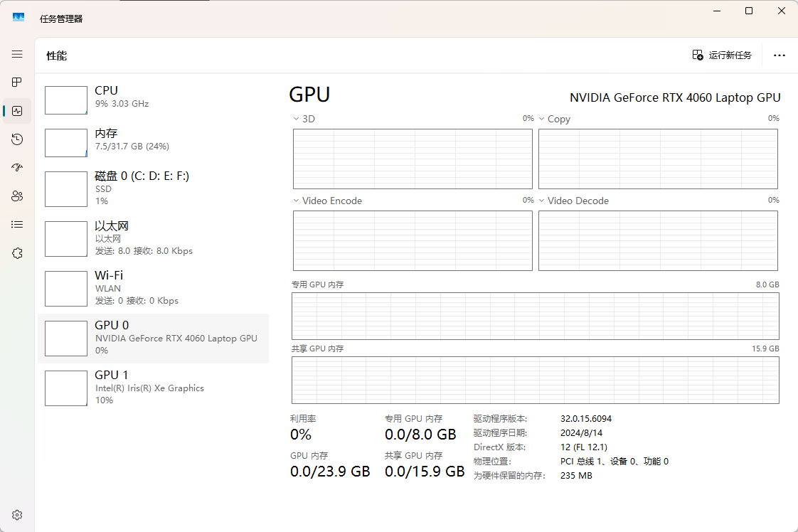Switch to the Processes page icon
The height and width of the screenshot is (532, 798).
17,83
